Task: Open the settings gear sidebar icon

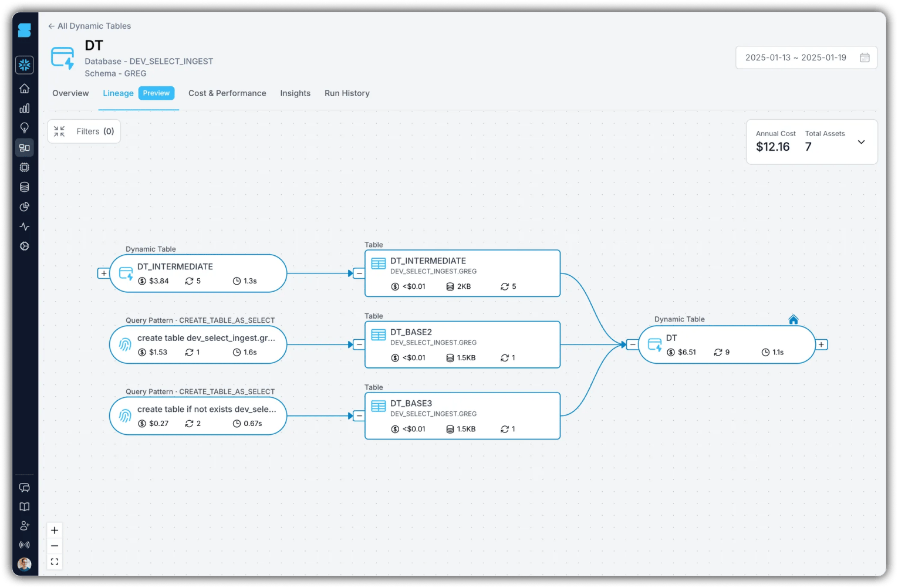Action: (25, 246)
